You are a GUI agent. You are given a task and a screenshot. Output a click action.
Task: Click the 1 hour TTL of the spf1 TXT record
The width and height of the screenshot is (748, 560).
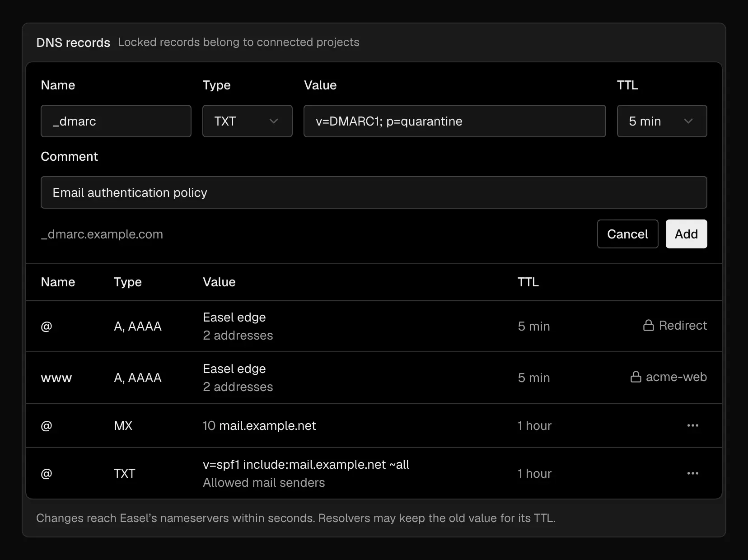point(534,473)
